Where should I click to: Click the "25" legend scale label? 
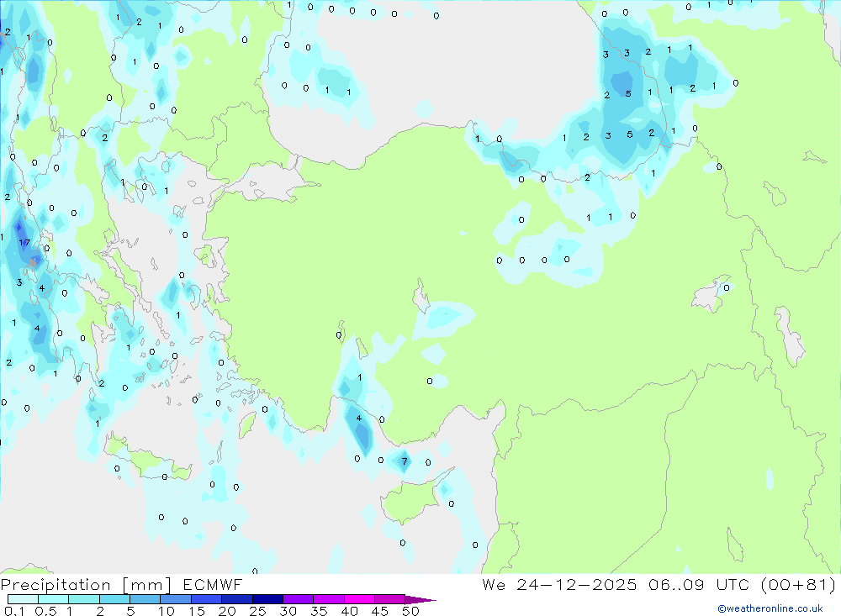258,611
